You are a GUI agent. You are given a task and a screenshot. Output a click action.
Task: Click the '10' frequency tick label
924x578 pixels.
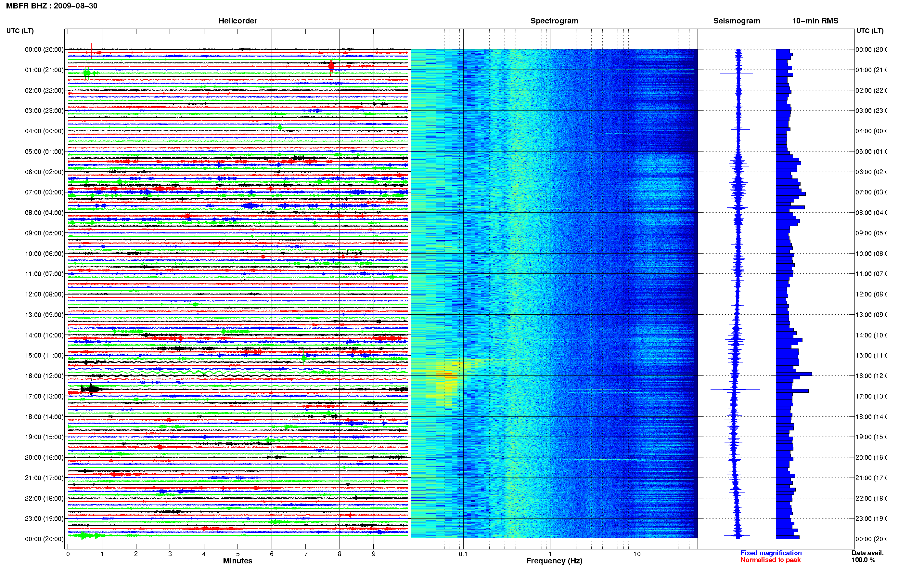tap(636, 554)
